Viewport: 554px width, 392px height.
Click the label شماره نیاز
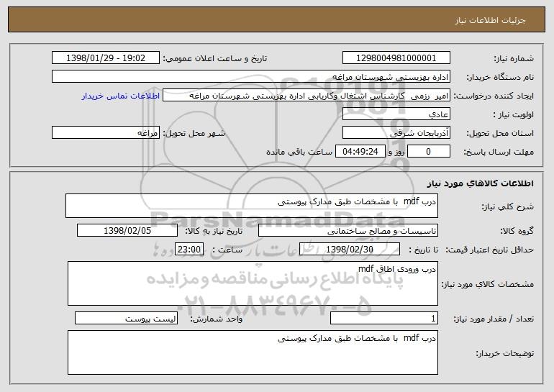click(515, 58)
